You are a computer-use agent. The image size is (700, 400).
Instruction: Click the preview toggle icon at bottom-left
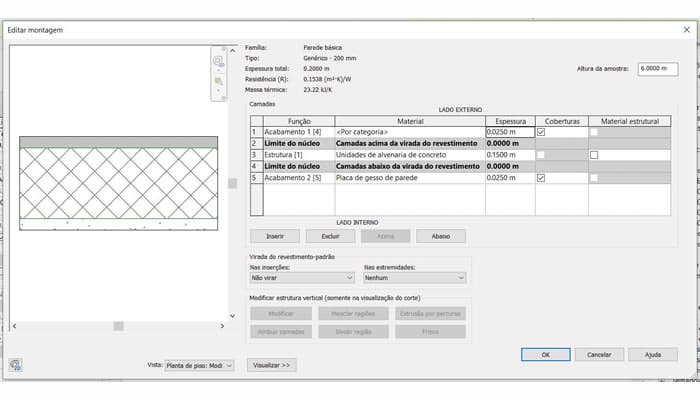15,365
